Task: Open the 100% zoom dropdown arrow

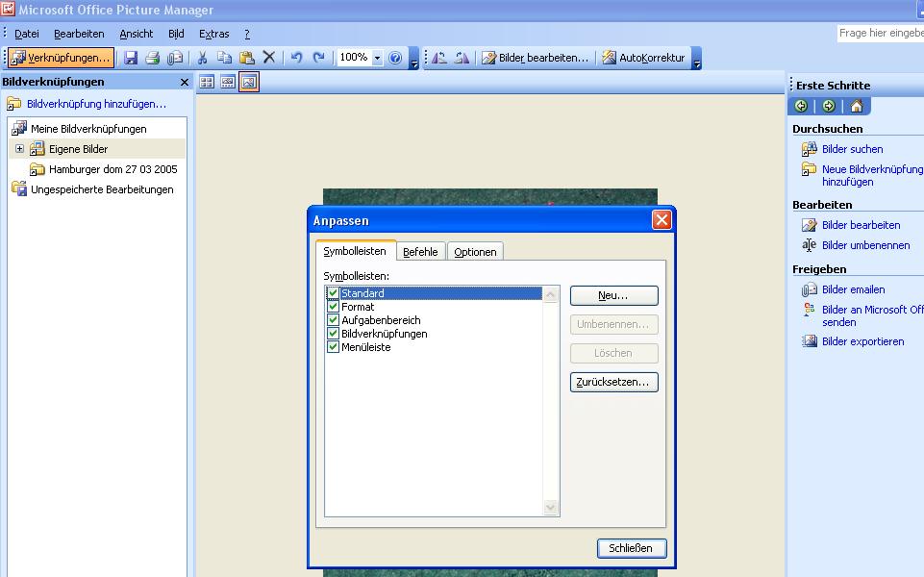Action: (x=377, y=58)
